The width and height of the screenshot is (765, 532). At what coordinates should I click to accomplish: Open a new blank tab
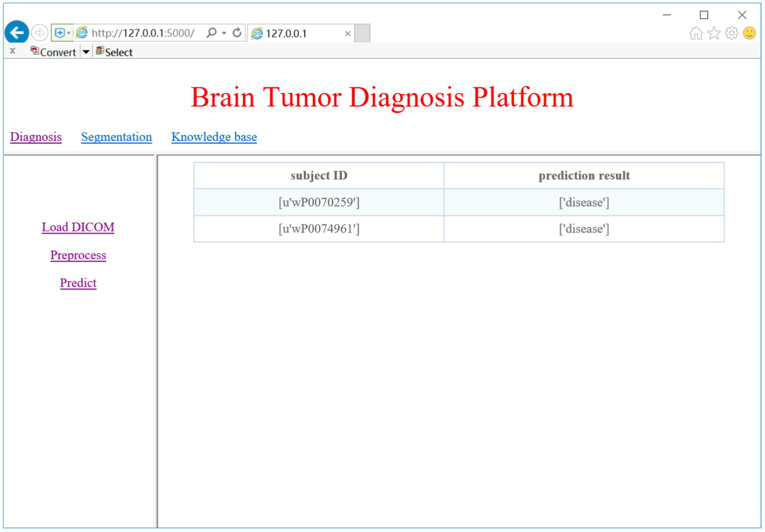[x=362, y=33]
